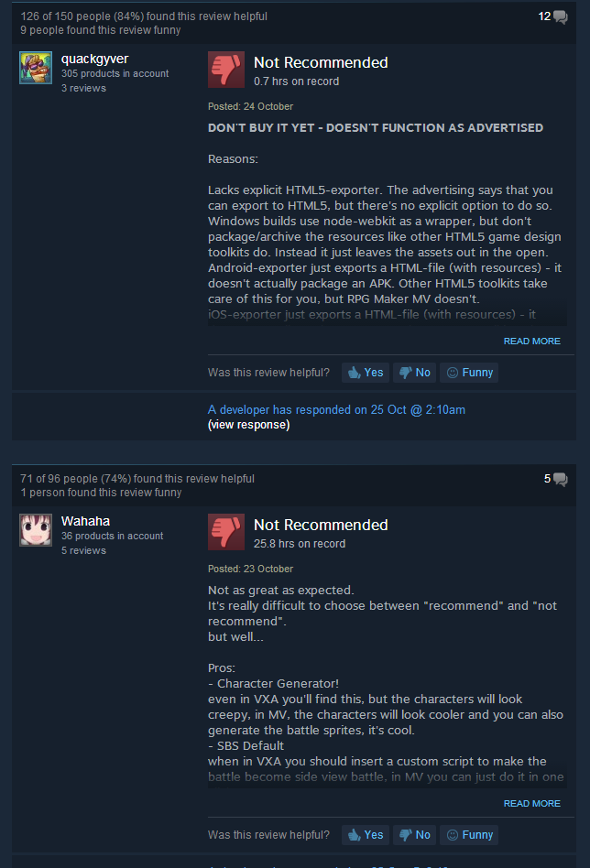This screenshot has width=590, height=868.
Task: Open Wahaha's profile name link
Action: click(x=85, y=521)
